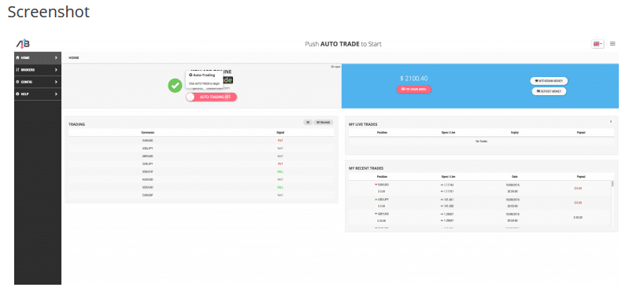
Task: Open the UK flag language dropdown
Action: coord(598,43)
